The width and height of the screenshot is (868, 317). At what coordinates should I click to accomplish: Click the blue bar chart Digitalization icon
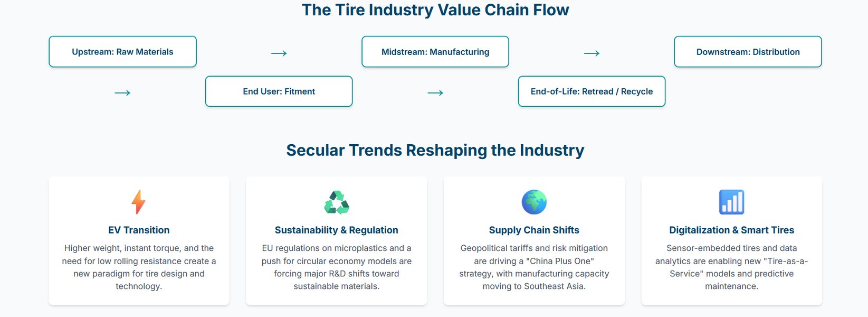(x=731, y=202)
